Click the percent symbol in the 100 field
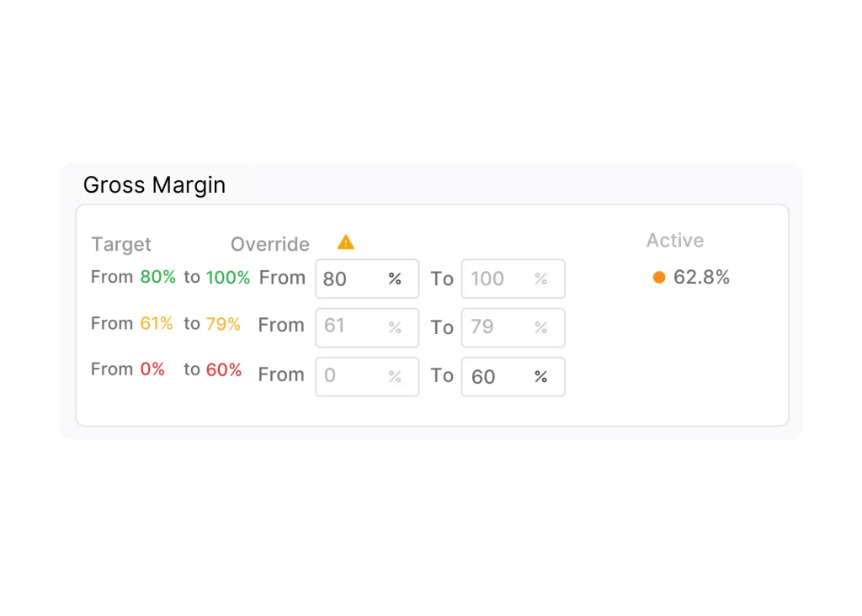Image resolution: width=862 pixels, height=616 pixels. (x=540, y=279)
